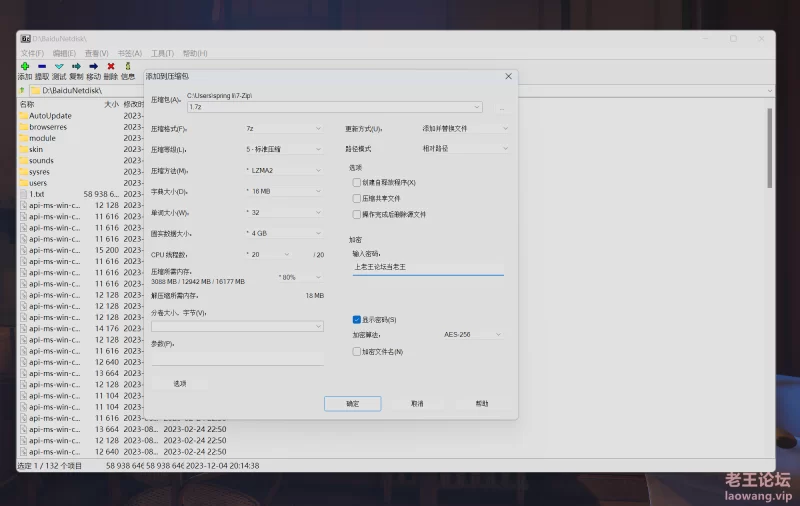The height and width of the screenshot is (506, 800).
Task: Check the Compress shared files (压缩共享文件) box
Action: (357, 198)
